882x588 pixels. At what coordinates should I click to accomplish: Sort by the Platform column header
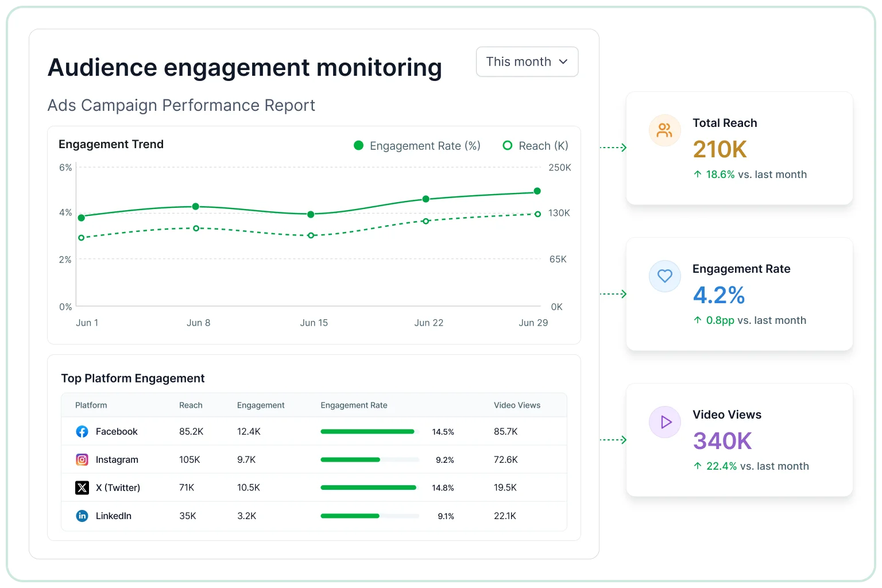pos(91,405)
